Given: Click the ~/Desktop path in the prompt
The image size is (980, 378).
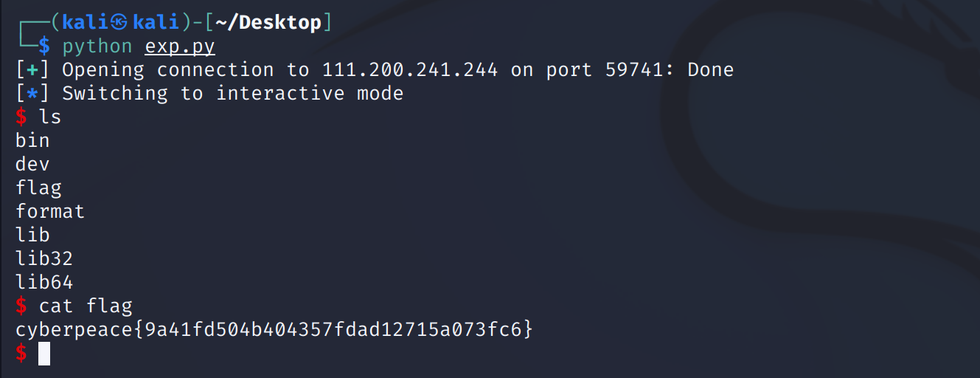Looking at the screenshot, I should (x=268, y=23).
